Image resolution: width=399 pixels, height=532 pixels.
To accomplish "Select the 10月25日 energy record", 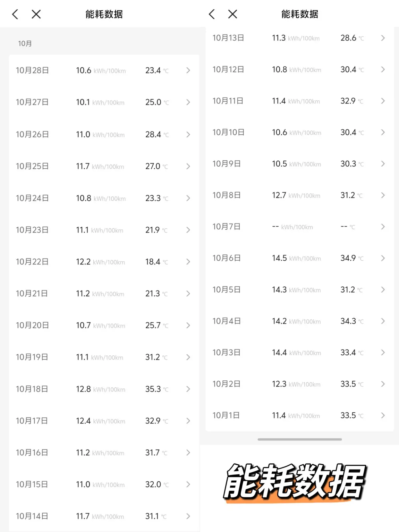I will (32, 166).
